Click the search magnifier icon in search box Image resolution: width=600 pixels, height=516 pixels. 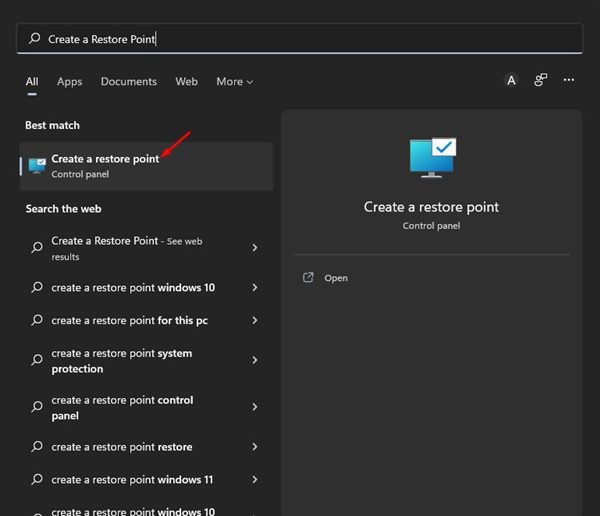[34, 38]
